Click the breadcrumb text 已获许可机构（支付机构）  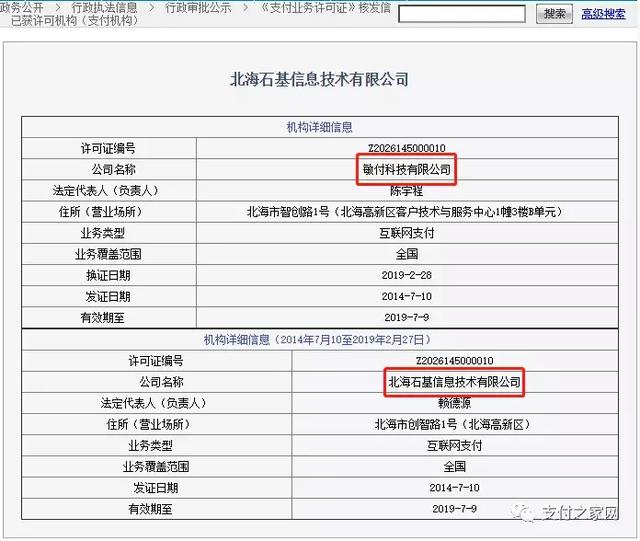click(77, 20)
